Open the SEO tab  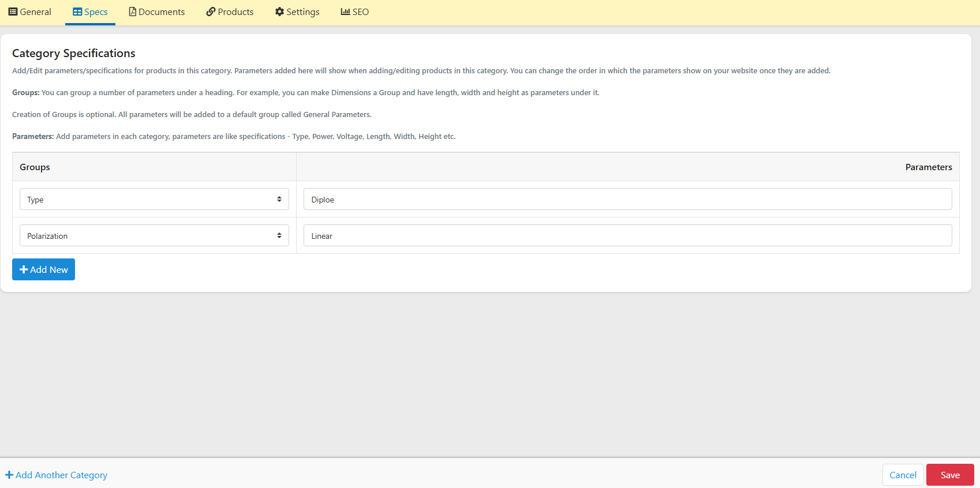point(355,12)
